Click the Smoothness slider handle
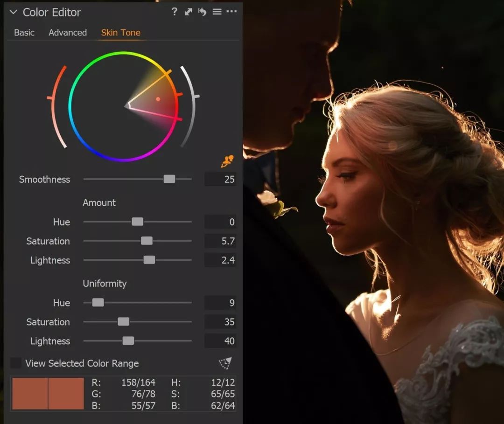This screenshot has height=424, width=504. (x=169, y=179)
